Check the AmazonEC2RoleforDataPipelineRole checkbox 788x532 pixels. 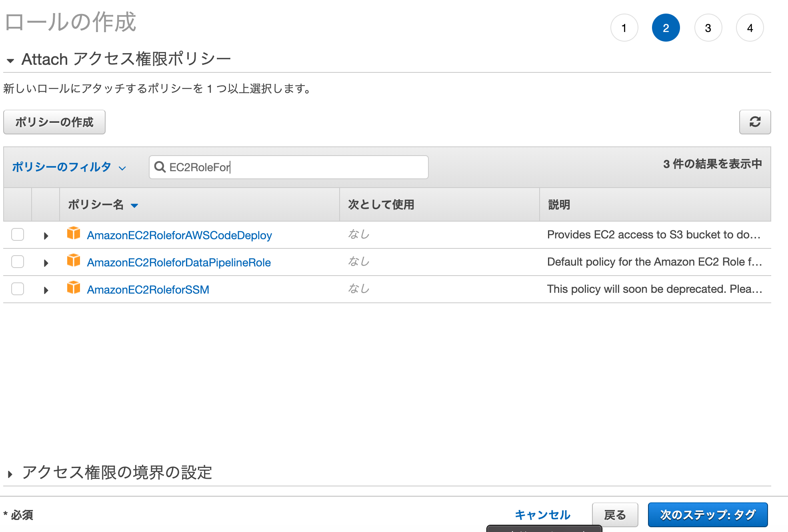coord(18,262)
